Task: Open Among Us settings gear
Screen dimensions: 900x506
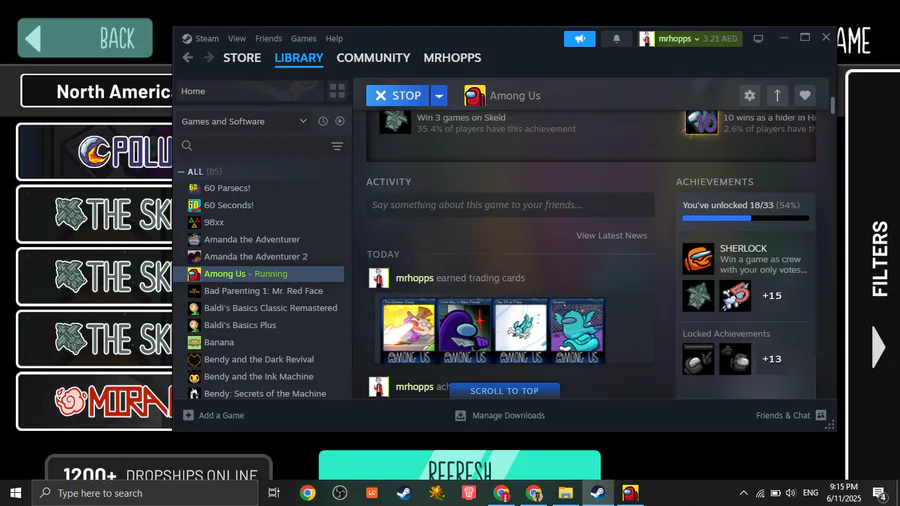Action: (x=749, y=95)
